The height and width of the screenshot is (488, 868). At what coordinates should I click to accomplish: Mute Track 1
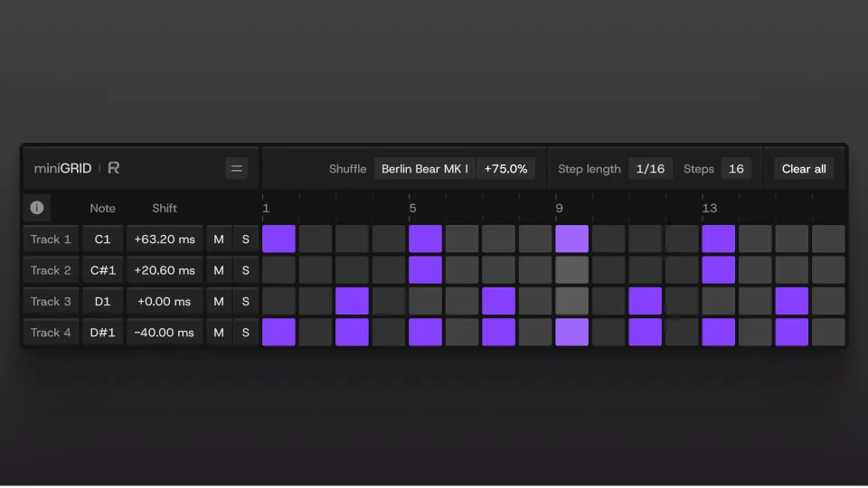point(219,239)
